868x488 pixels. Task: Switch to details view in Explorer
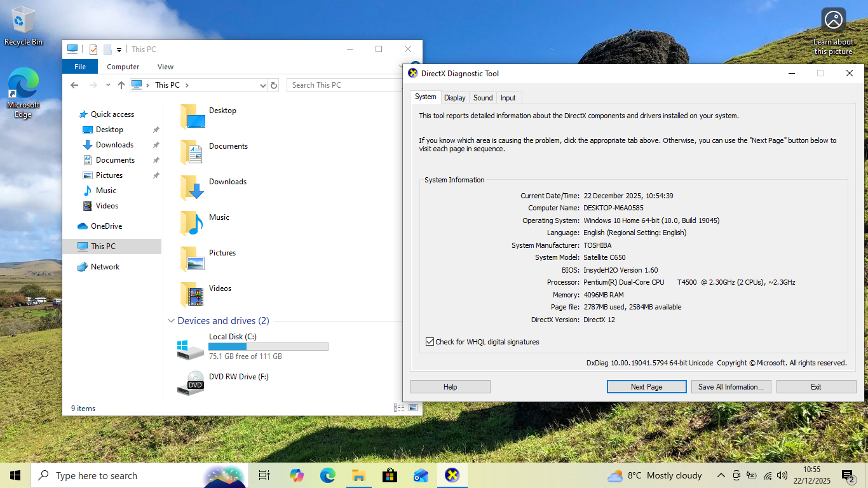[399, 408]
